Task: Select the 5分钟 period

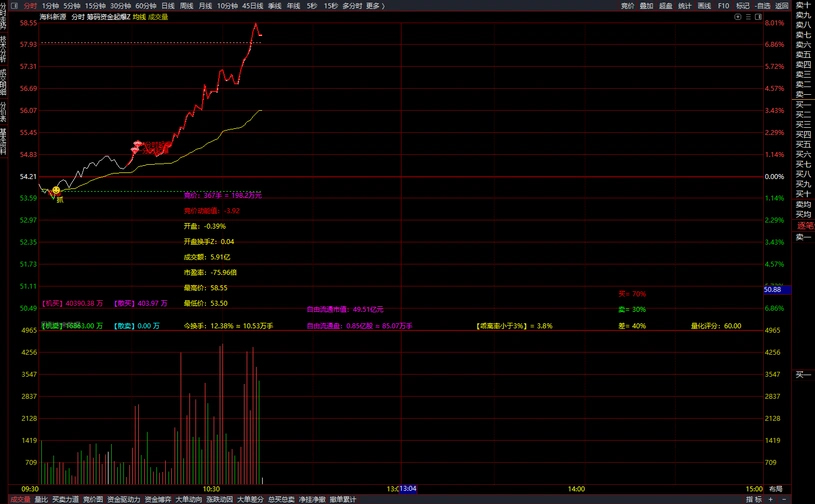Action: [x=72, y=6]
